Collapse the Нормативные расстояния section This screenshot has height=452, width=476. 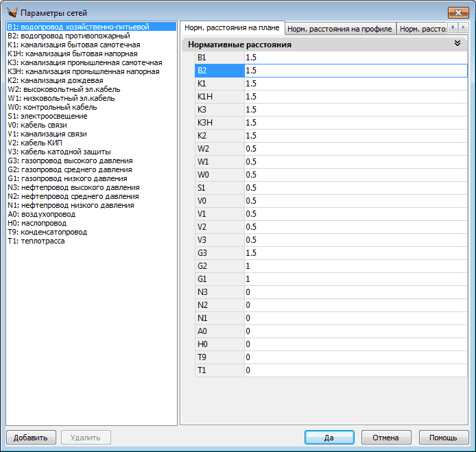(457, 43)
